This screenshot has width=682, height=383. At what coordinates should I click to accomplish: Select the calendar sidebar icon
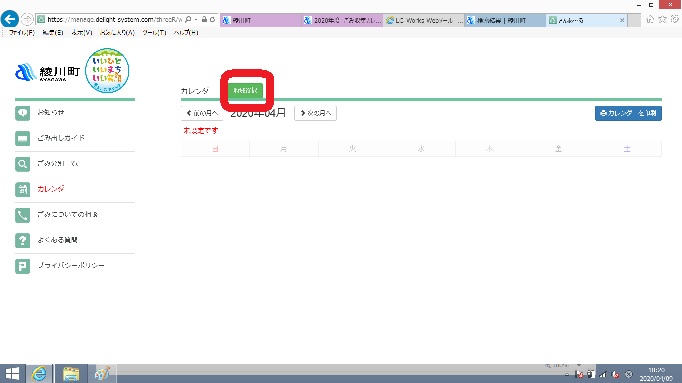point(23,190)
